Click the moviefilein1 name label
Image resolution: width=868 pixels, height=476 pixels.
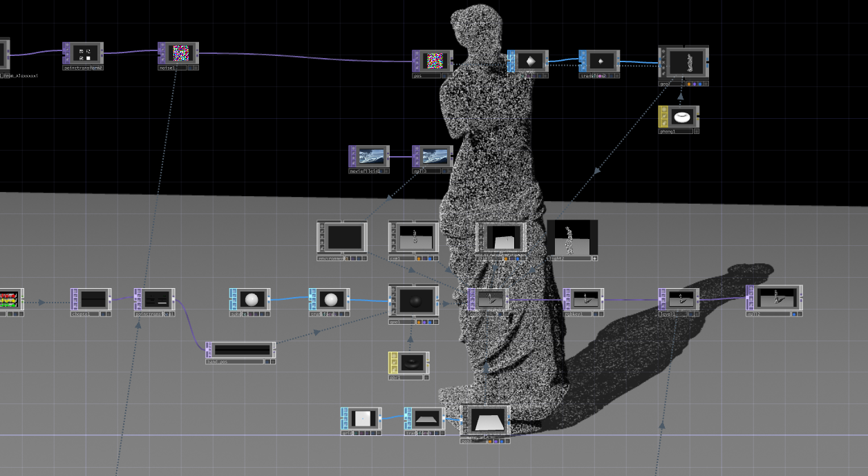pyautogui.click(x=365, y=171)
